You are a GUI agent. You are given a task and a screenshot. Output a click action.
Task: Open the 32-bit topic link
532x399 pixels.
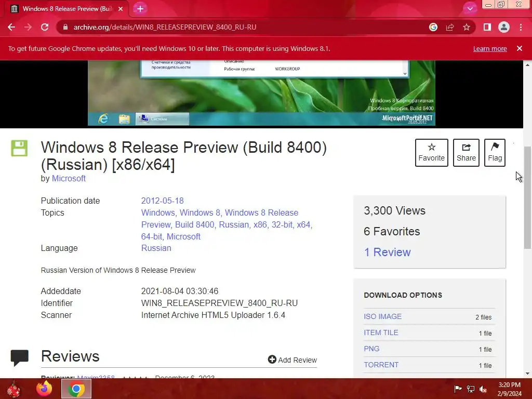point(282,224)
